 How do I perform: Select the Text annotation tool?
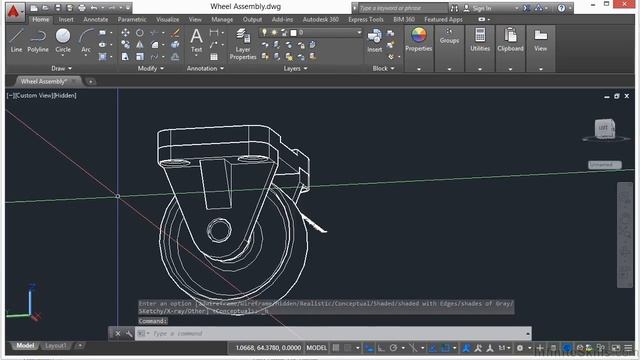196,40
